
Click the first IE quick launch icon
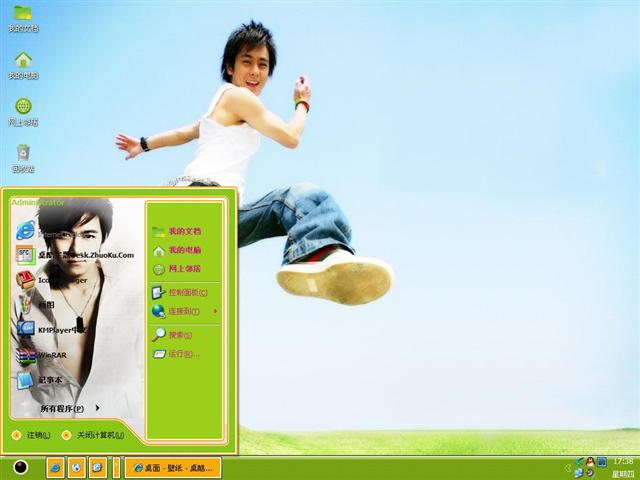pyautogui.click(x=55, y=467)
